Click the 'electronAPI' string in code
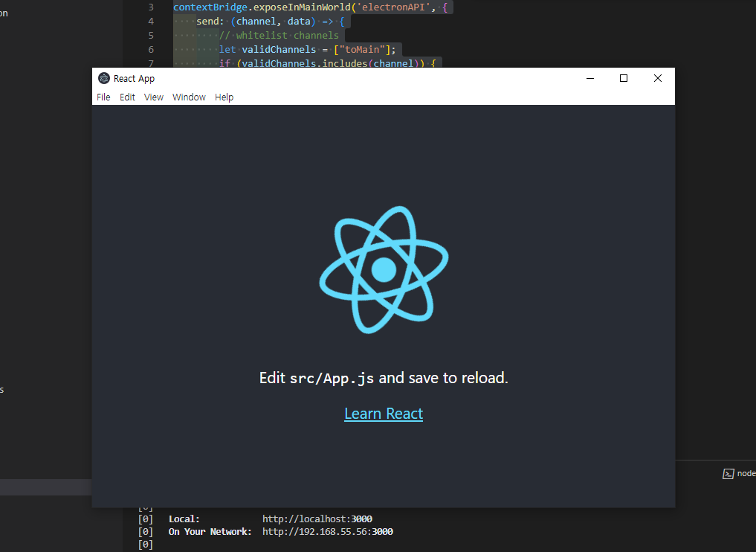The width and height of the screenshot is (756, 552). pos(394,7)
